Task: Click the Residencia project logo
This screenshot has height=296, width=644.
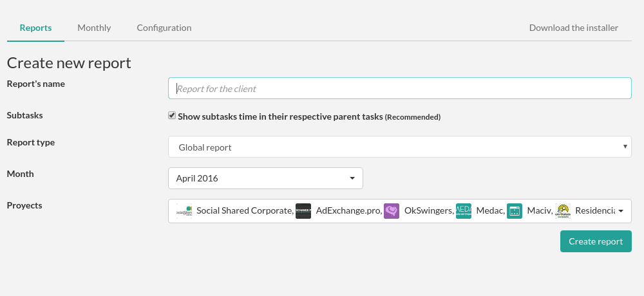Action: [563, 211]
